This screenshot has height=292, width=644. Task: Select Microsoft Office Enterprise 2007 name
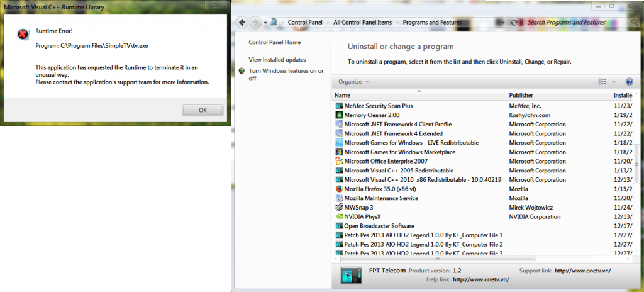click(386, 161)
